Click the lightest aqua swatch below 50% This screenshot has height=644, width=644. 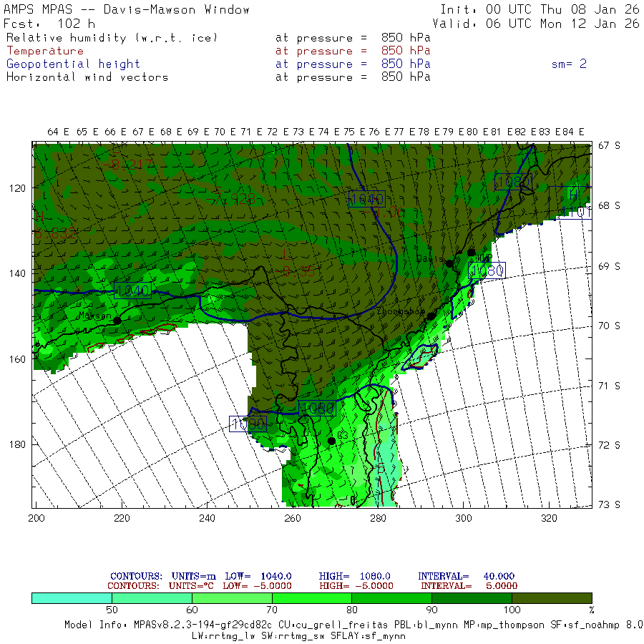(72, 598)
